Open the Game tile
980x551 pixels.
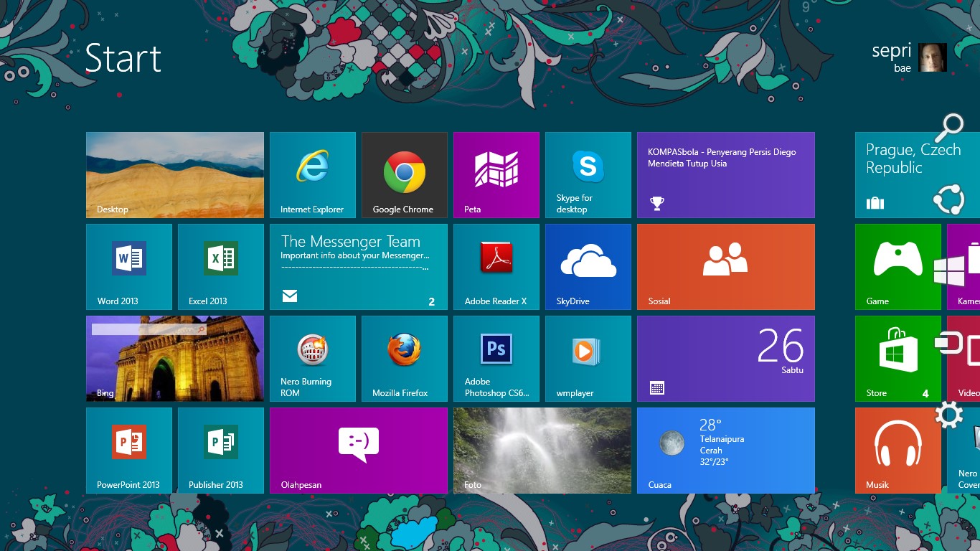tap(897, 266)
